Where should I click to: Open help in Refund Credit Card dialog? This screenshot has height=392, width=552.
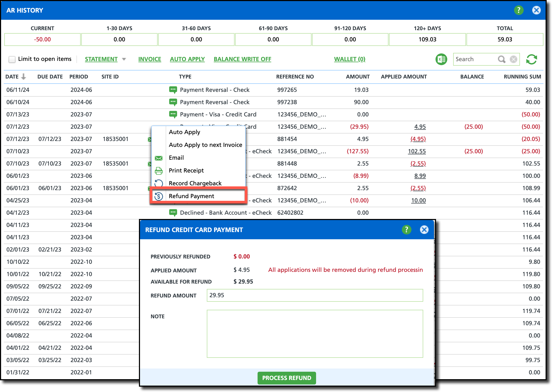406,230
